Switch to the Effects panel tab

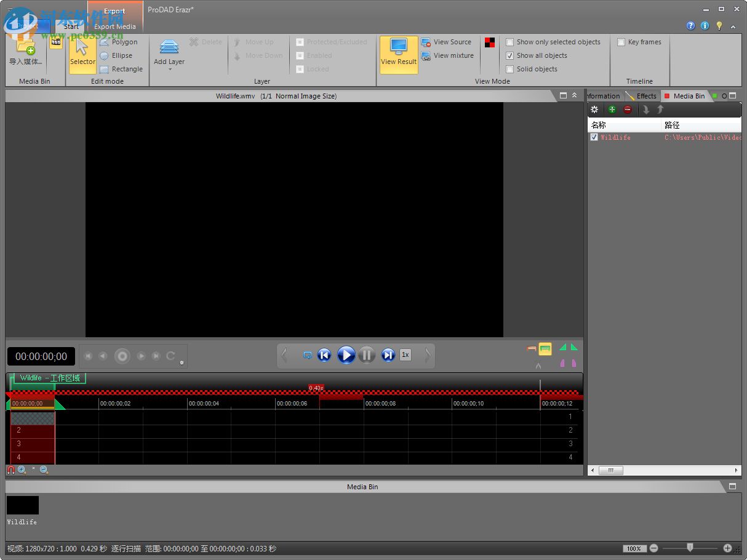(642, 96)
